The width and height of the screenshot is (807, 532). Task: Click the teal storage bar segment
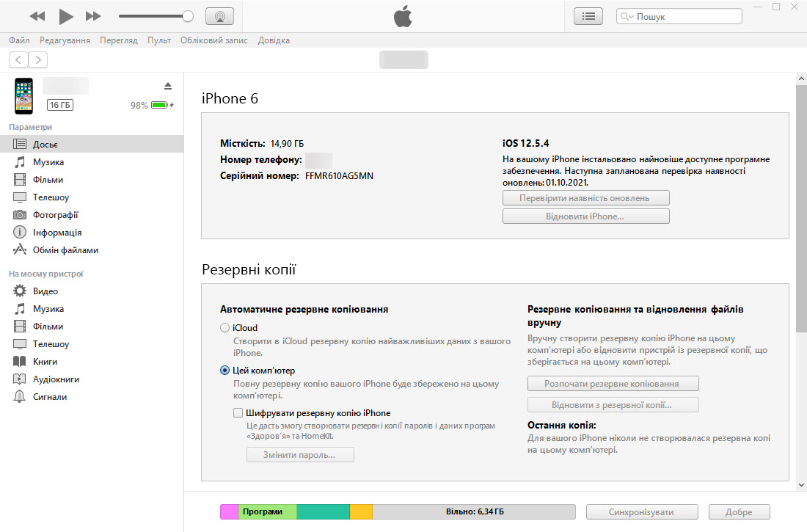click(x=324, y=512)
